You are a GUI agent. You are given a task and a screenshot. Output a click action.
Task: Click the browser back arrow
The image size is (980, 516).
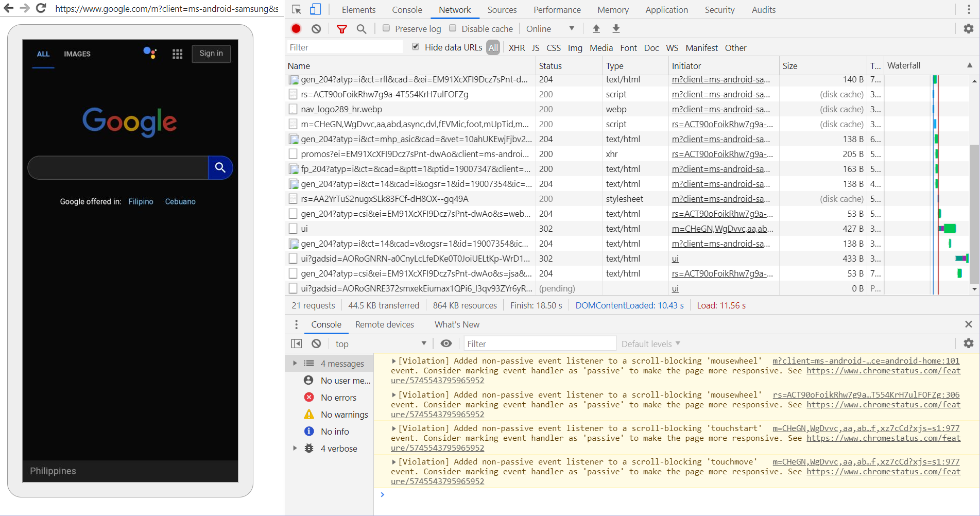(x=8, y=8)
